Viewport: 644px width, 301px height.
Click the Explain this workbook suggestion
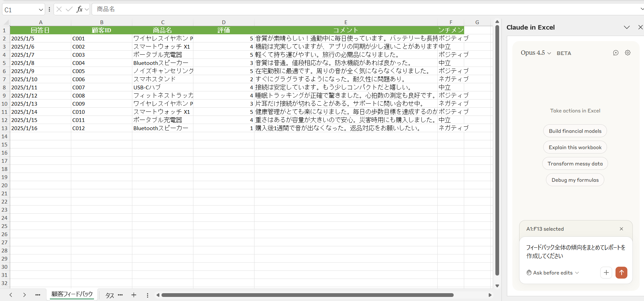(575, 147)
